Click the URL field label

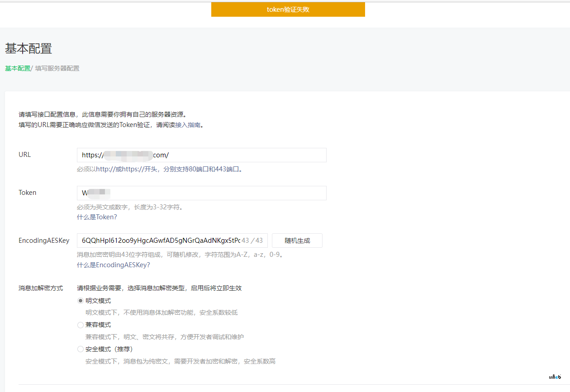(x=25, y=155)
